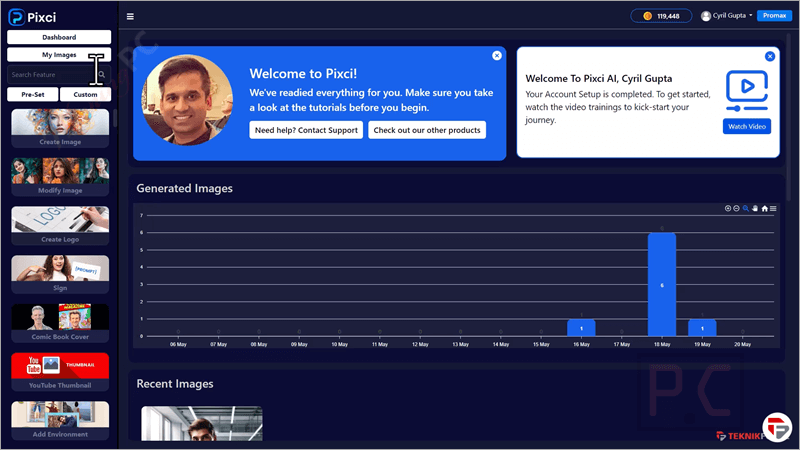Close the account setup welcome card
The image size is (800, 450).
coord(770,56)
